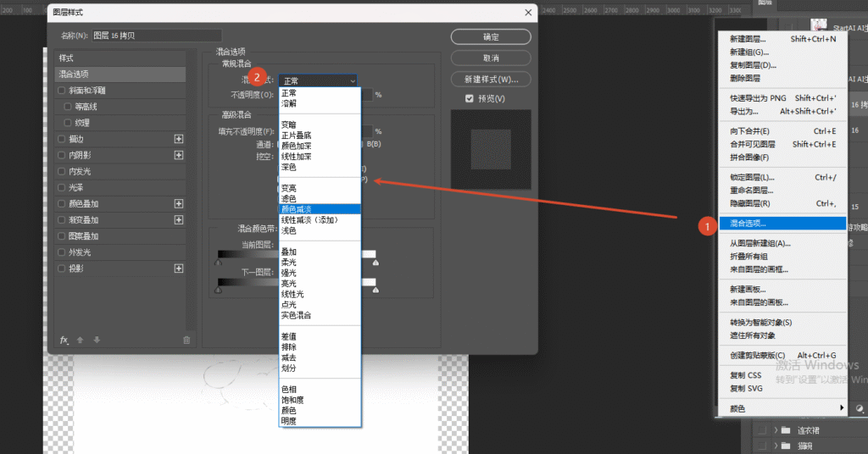Click the plus icon beside 投影
The width and height of the screenshot is (868, 454).
[x=179, y=269]
